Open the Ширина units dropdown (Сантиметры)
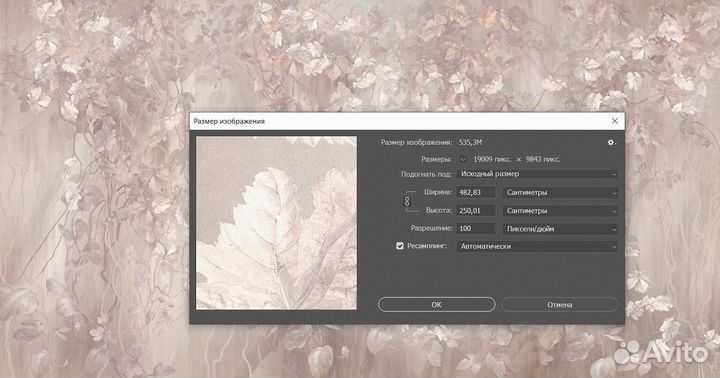720x378 pixels. coord(561,192)
